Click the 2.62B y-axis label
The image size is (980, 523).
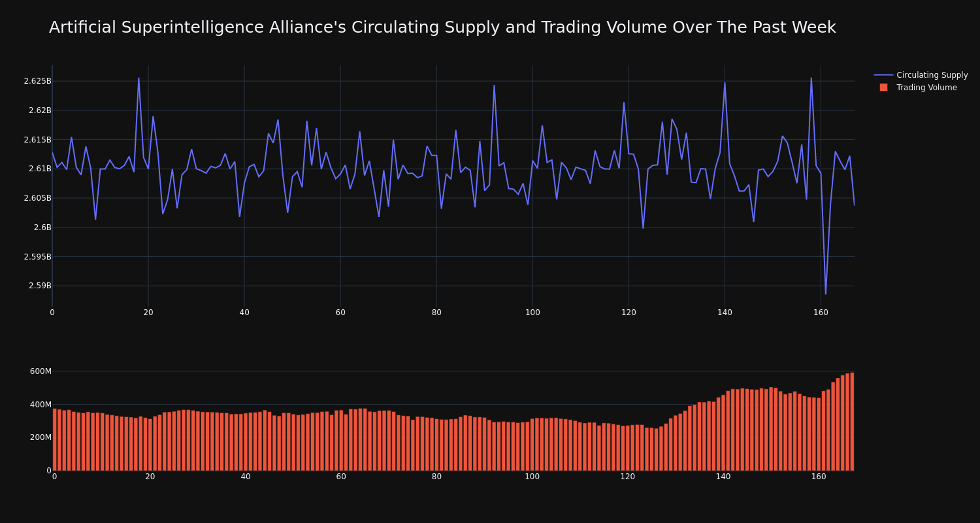point(39,110)
